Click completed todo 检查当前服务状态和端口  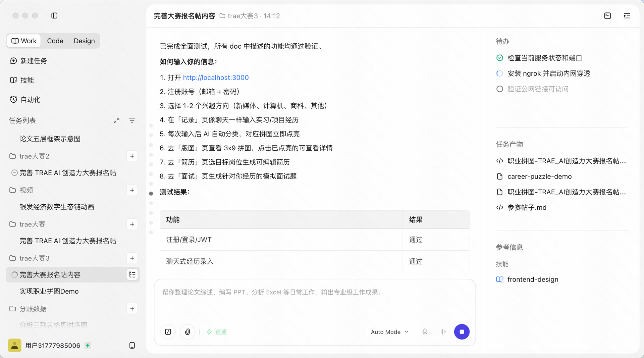pyautogui.click(x=539, y=58)
